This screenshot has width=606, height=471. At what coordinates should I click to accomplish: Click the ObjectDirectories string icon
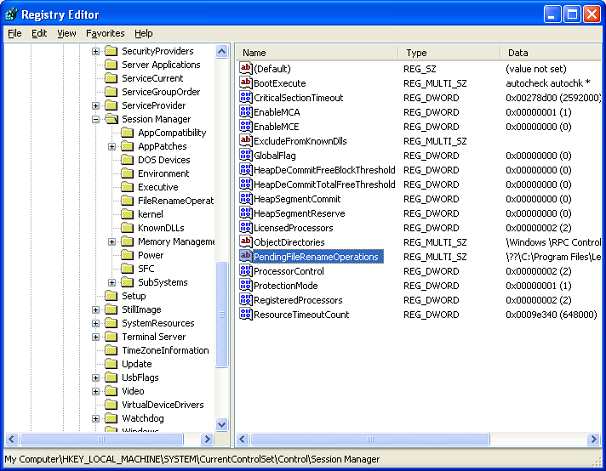click(x=245, y=242)
